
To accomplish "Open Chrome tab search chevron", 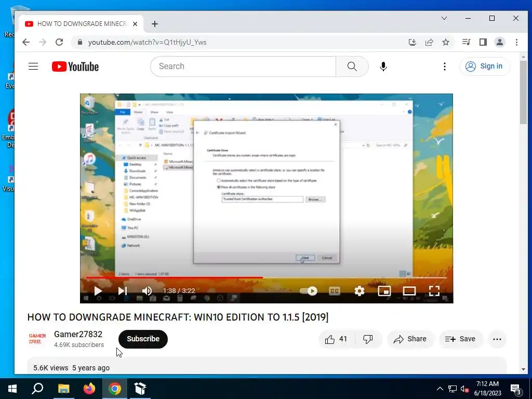I will [444, 18].
